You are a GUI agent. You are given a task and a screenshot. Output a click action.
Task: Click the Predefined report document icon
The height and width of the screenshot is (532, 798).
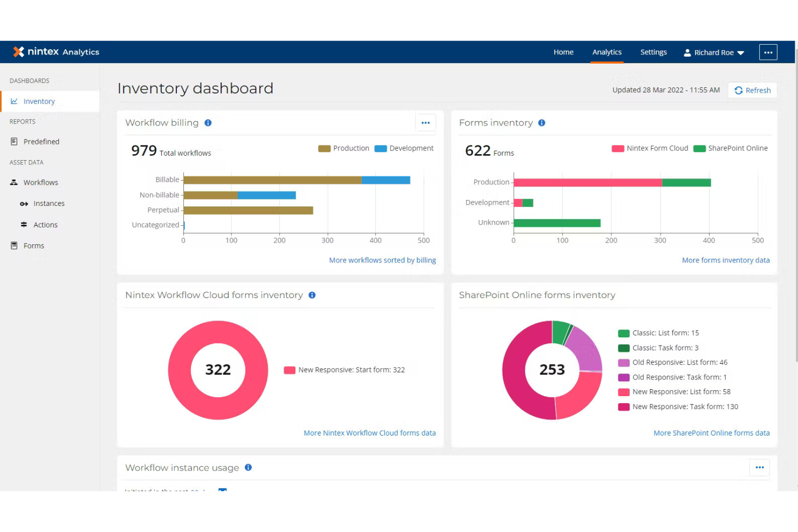tap(14, 142)
